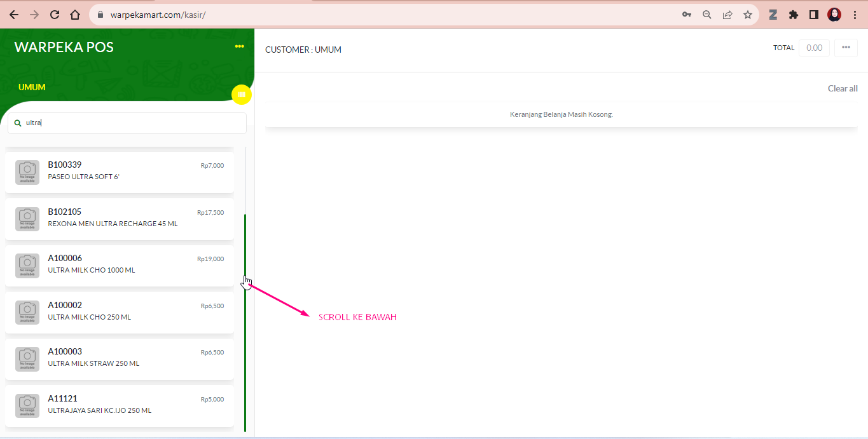
Task: Click thumbnail of product B100339
Action: (x=27, y=172)
